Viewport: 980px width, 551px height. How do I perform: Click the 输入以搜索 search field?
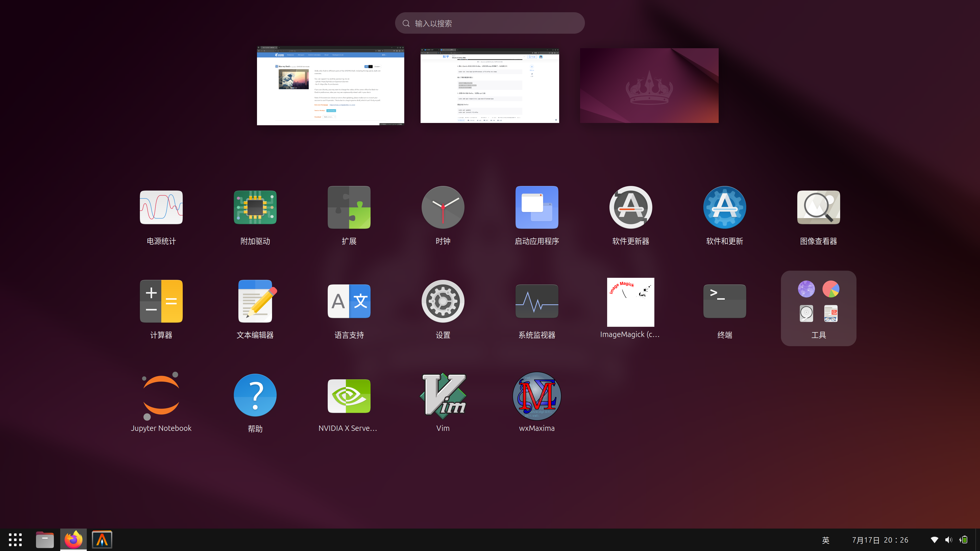tap(490, 23)
